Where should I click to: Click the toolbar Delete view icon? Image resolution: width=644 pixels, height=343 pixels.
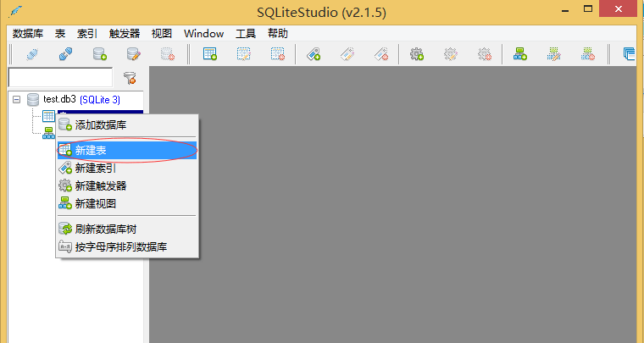point(588,54)
